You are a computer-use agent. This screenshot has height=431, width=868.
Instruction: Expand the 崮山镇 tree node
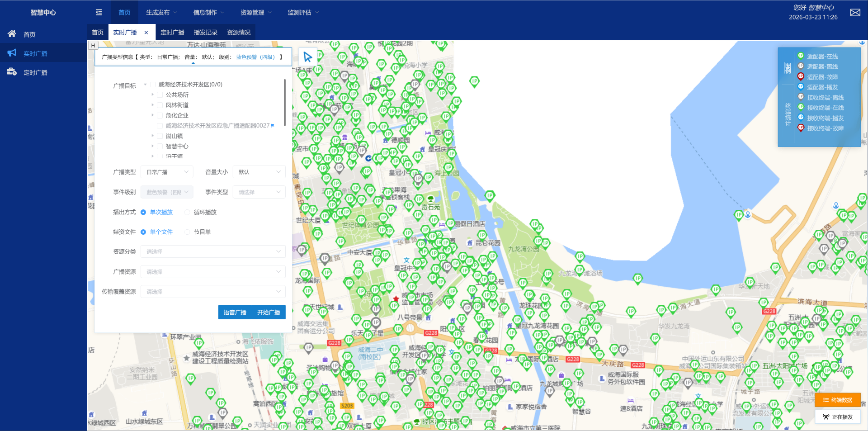pos(152,136)
